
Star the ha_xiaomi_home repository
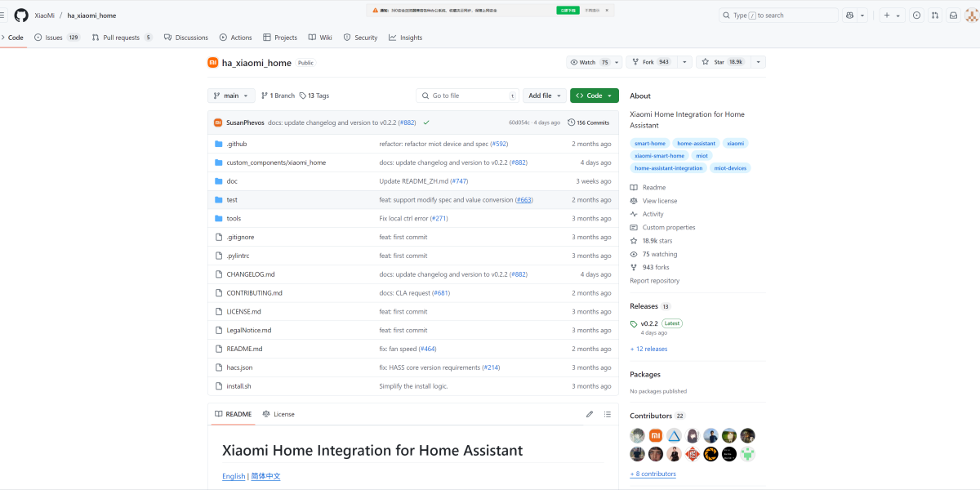(723, 62)
